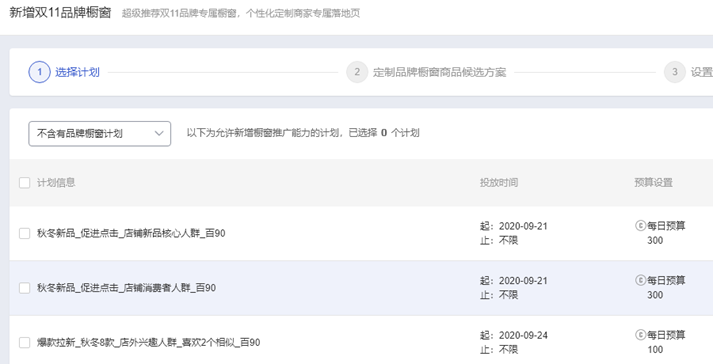Click the daily budget icon for the second plan
The image size is (713, 364).
point(641,280)
